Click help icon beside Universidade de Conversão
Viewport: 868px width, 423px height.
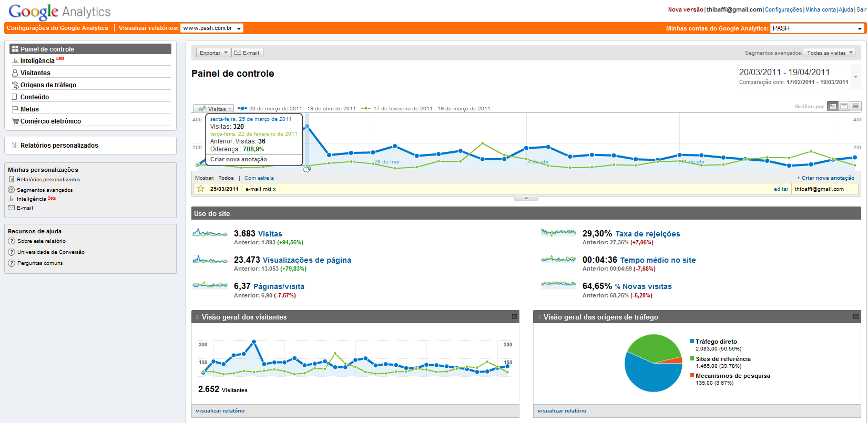tap(12, 252)
